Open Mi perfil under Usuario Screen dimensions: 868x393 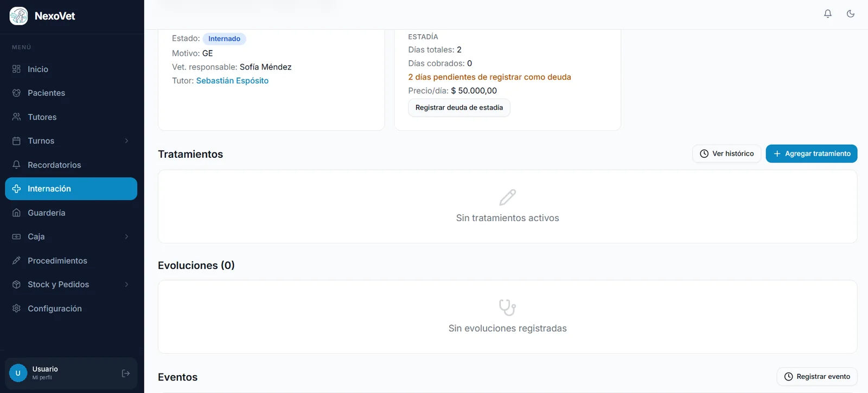point(42,378)
